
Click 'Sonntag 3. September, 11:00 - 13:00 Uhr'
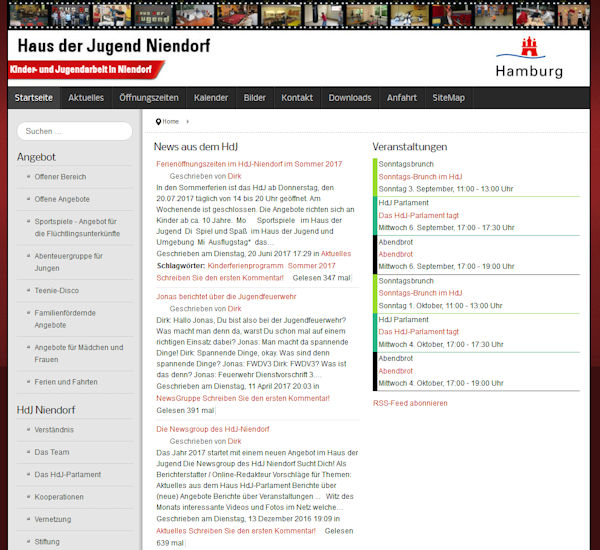pos(446,189)
